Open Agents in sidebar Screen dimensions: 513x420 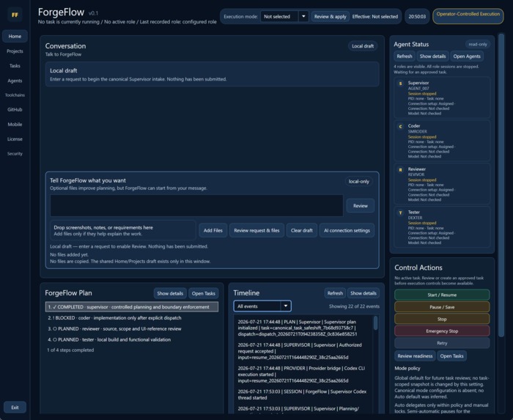point(15,81)
